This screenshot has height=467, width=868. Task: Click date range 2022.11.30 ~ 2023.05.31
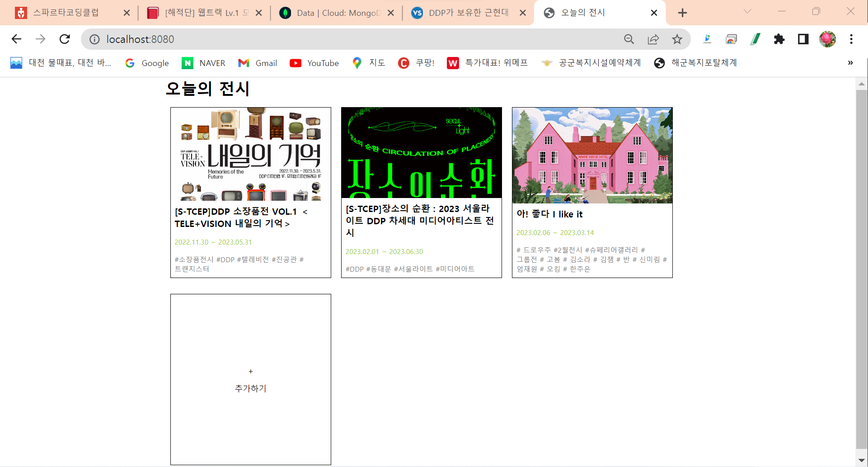click(x=213, y=242)
